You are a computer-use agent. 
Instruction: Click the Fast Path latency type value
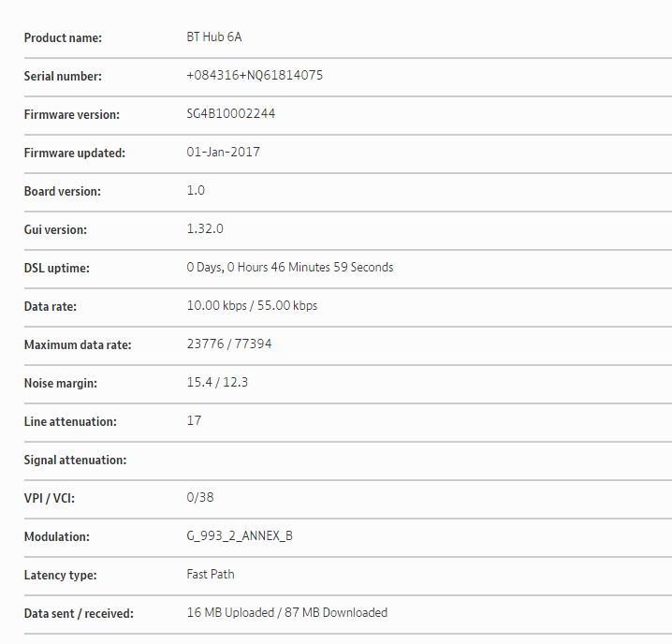tap(211, 575)
